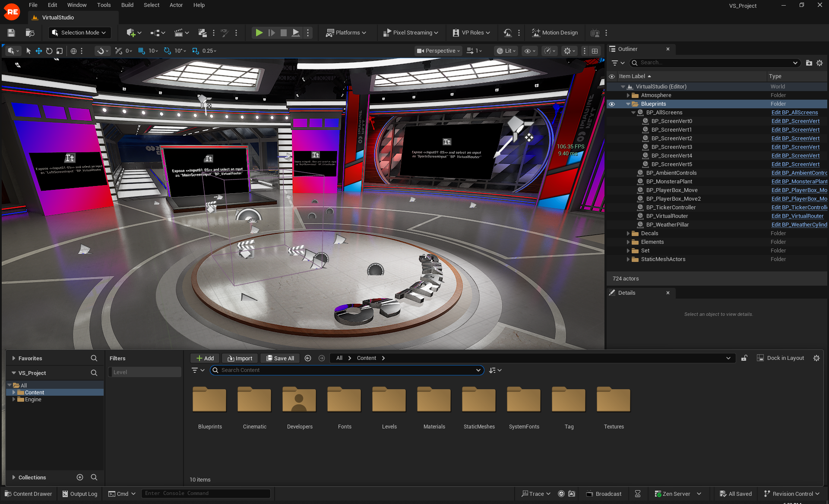The width and height of the screenshot is (829, 504).
Task: Open the Perspective view dropdown
Action: [438, 51]
